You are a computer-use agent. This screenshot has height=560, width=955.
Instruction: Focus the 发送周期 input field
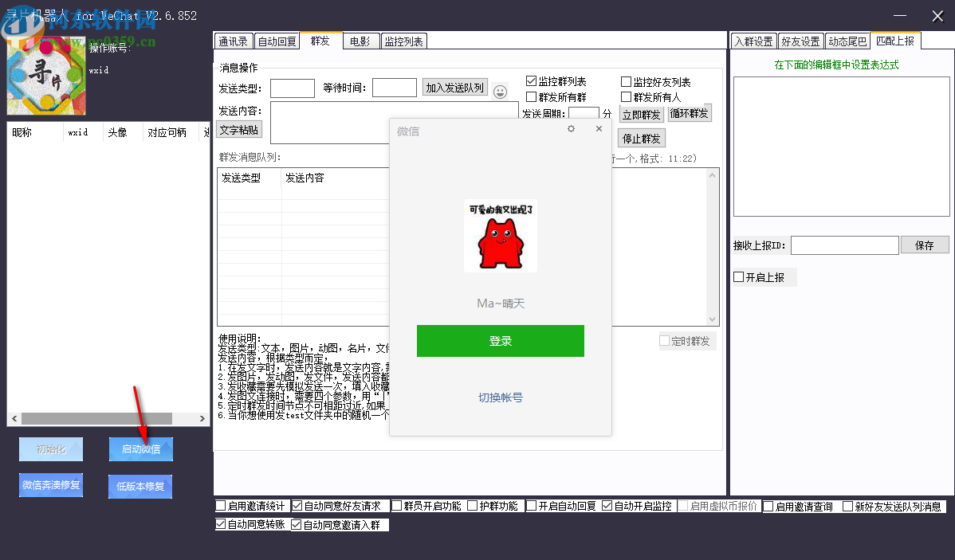pos(584,112)
